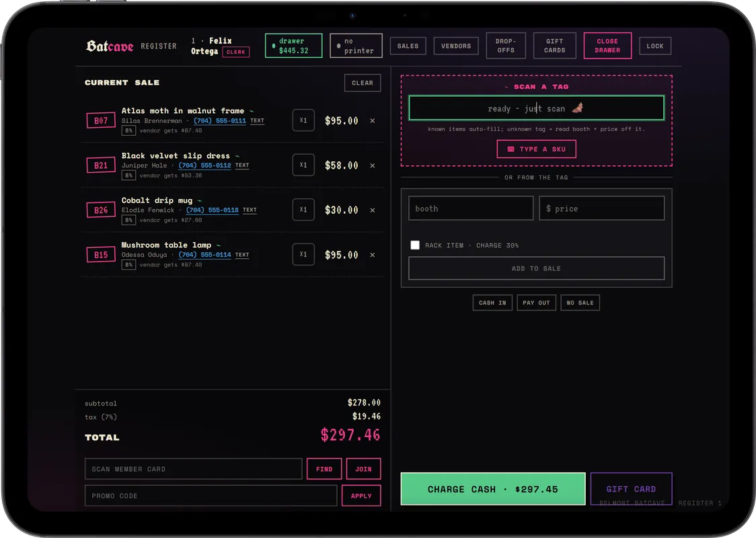Click Add to Sale button
The image size is (756, 538).
click(x=536, y=268)
